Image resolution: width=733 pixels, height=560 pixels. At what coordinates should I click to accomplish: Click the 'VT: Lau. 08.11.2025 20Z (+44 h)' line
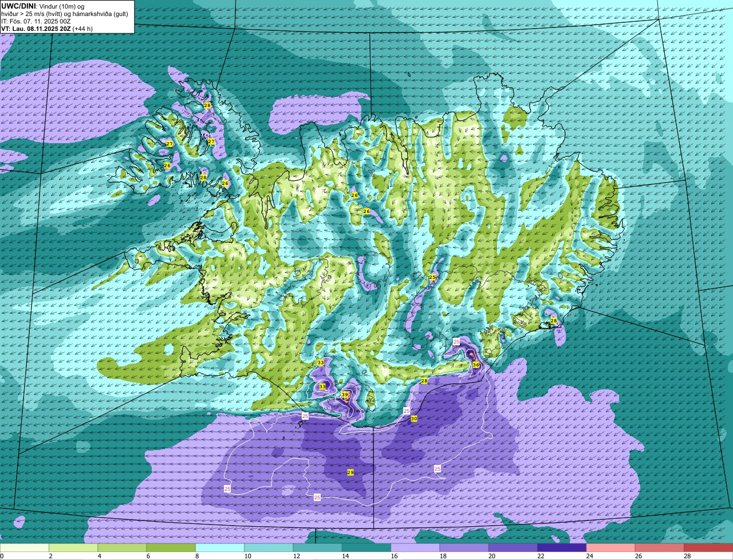pyautogui.click(x=47, y=29)
